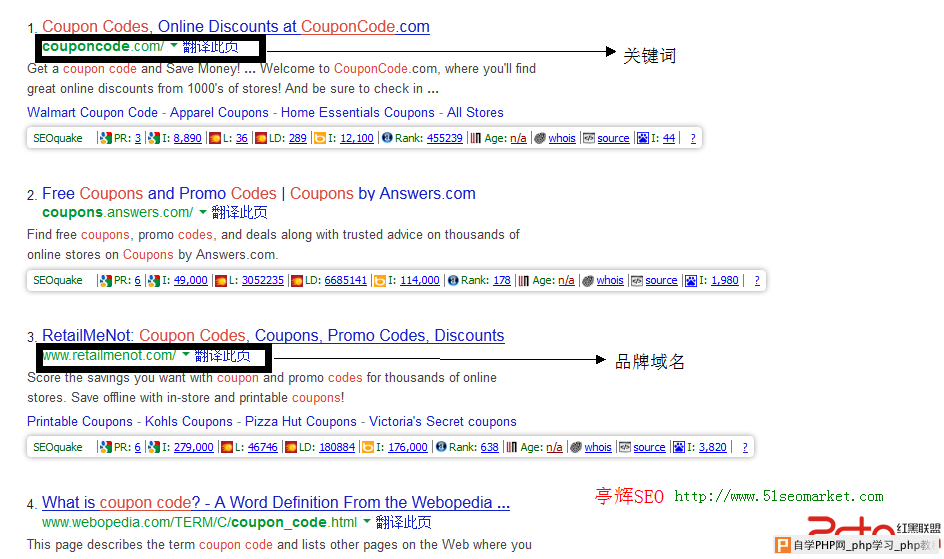
Task: Click the Bing index icon beside I: 12,100
Action: pos(320,138)
